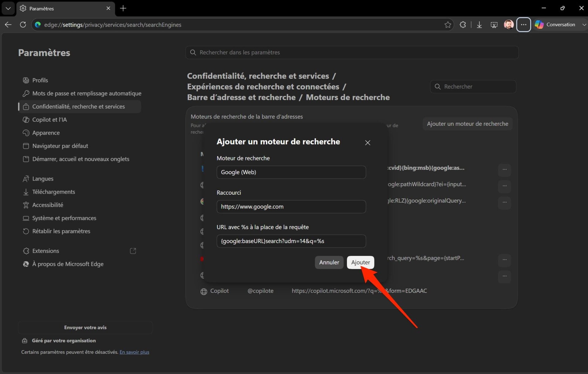588x374 pixels.
Task: Click the Copilot search engine name
Action: (219, 291)
